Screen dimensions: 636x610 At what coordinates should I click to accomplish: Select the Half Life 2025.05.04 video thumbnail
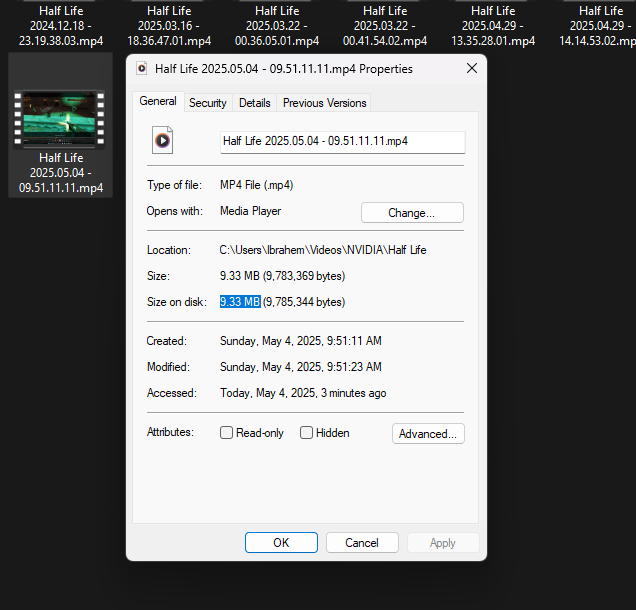(x=60, y=118)
